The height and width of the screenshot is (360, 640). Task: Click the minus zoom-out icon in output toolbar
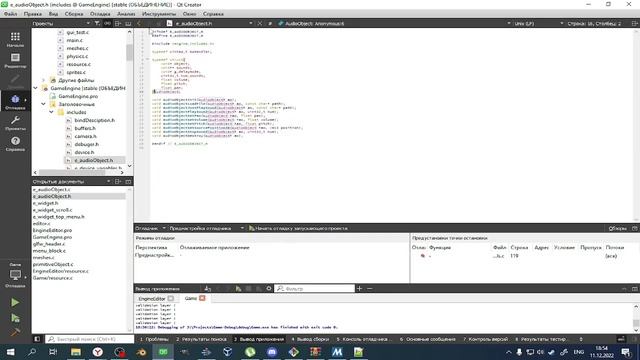370,288
